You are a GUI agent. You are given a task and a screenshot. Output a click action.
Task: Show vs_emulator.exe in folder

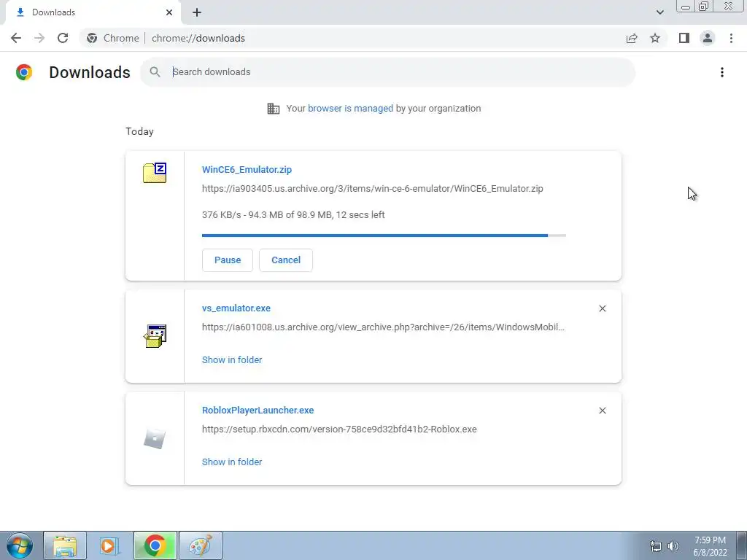tap(232, 360)
